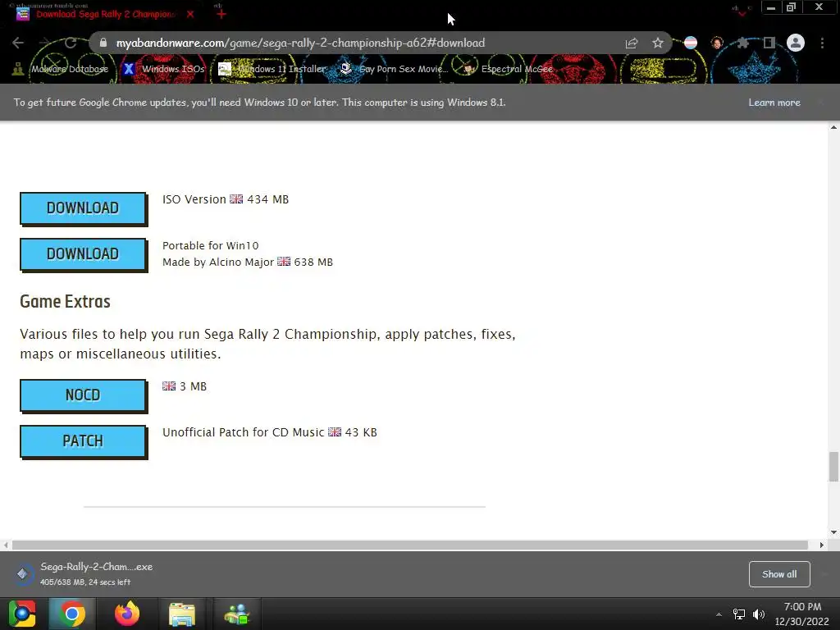Click the vertical scrollbar down arrow
This screenshot has height=630, width=840.
point(833,532)
